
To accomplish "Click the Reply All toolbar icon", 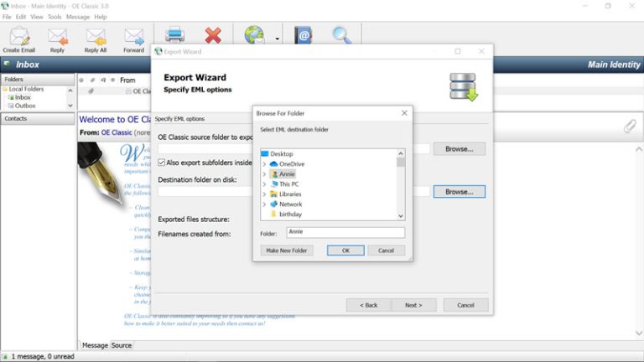I will click(x=96, y=39).
